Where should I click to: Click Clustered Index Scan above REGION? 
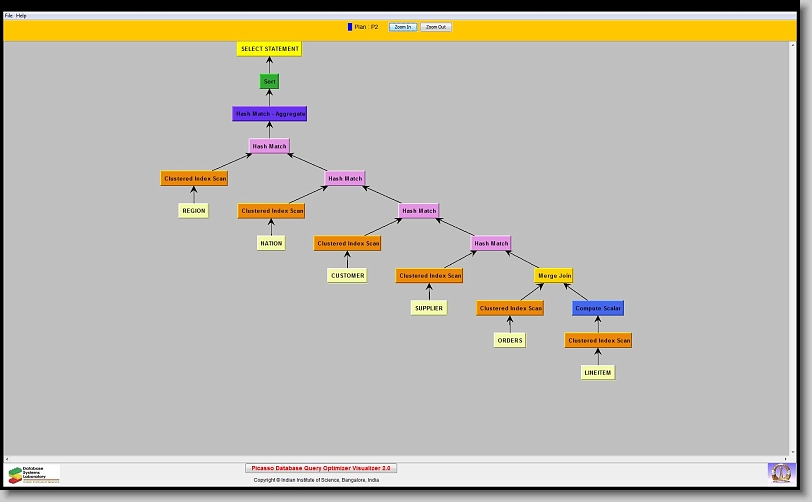(x=194, y=178)
